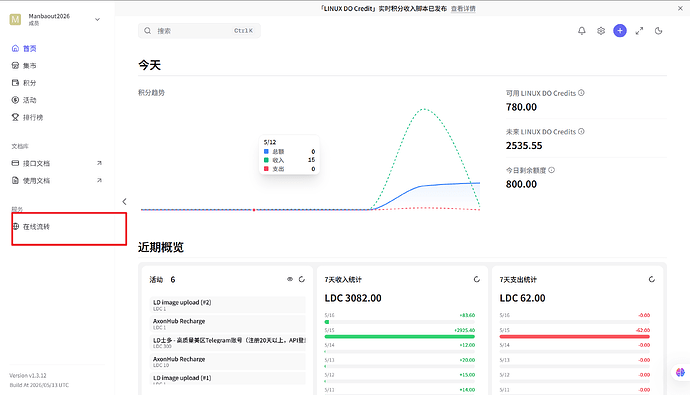The height and width of the screenshot is (395, 690).
Task: Expand the Manbaout2026 account dropdown chevron
Action: [98, 19]
